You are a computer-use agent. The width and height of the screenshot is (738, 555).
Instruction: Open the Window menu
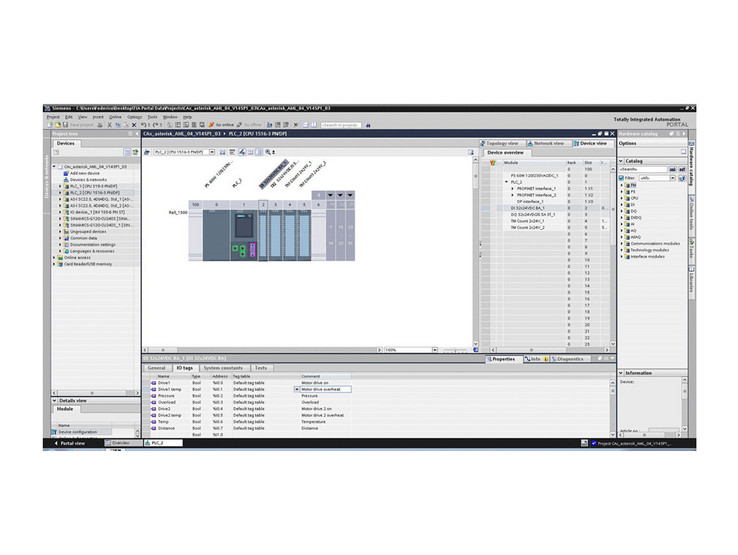[170, 117]
